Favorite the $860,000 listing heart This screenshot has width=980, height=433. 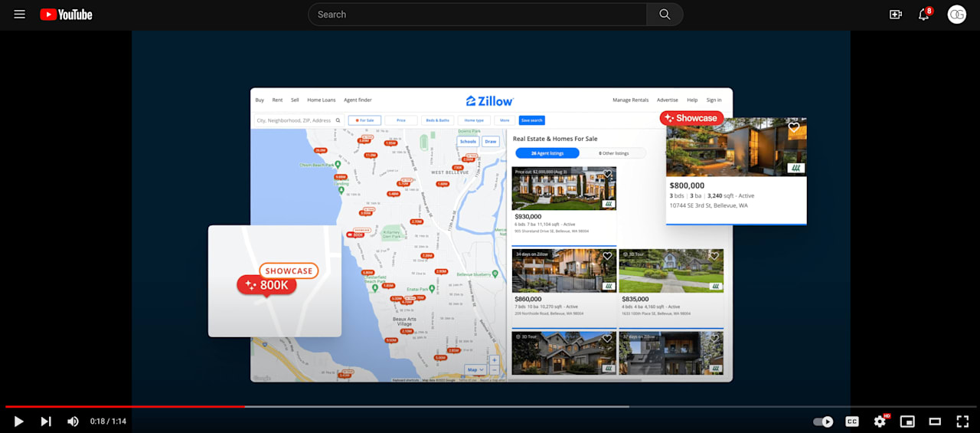607,256
